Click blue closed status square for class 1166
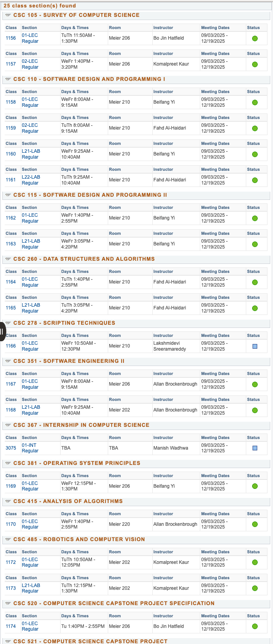Viewport: 273px width, 644px height. pyautogui.click(x=255, y=346)
